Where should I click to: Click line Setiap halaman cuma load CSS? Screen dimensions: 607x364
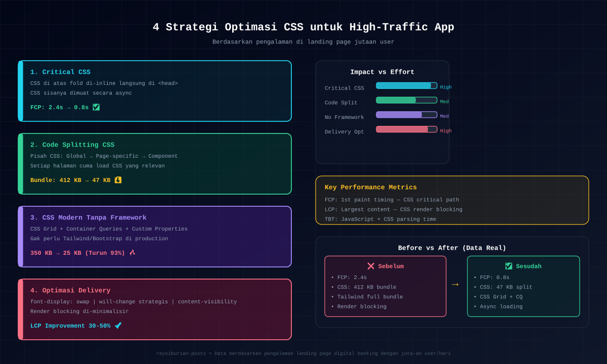(x=98, y=166)
